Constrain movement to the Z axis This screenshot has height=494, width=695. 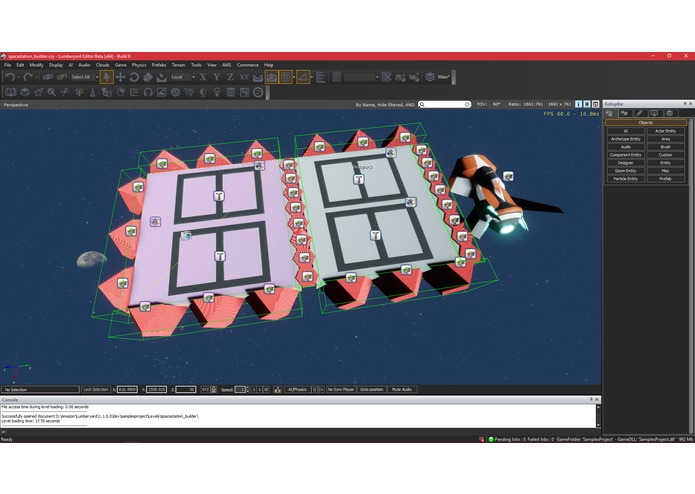click(230, 77)
